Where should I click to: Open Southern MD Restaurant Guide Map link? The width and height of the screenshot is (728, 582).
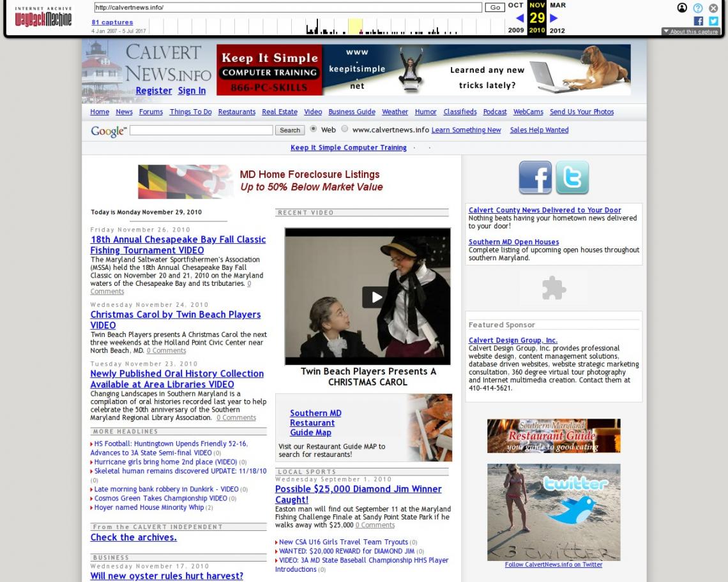(x=315, y=422)
